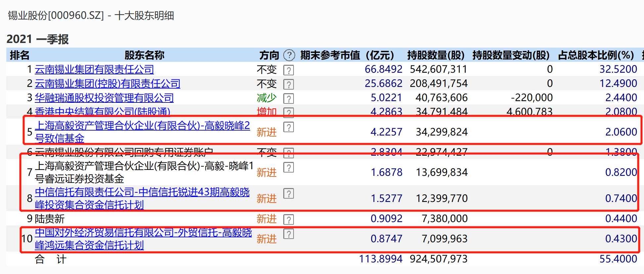The width and height of the screenshot is (644, 274).
Task: Click the 持股数量(股) column header
Action: click(436, 55)
